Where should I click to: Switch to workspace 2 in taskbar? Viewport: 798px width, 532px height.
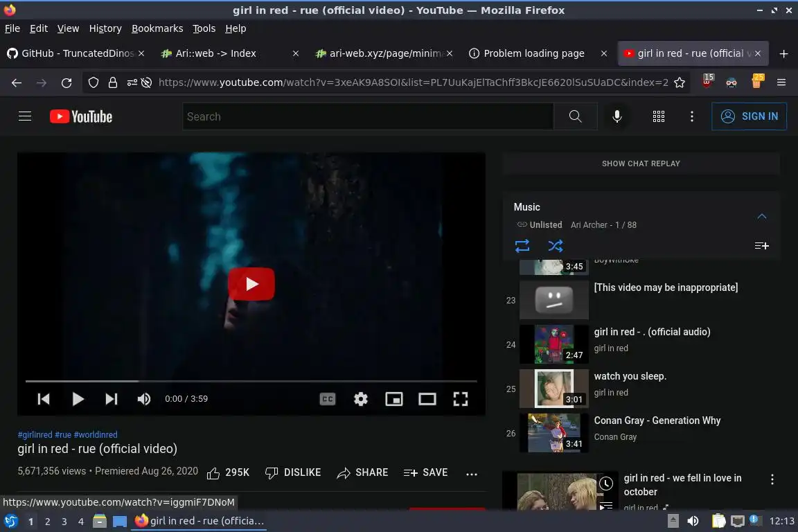(47, 522)
